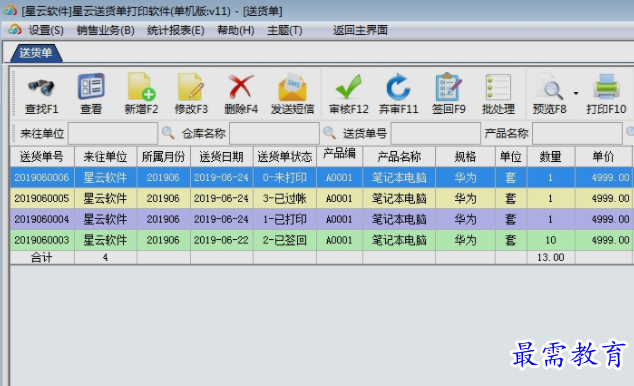
Task: Click the 送货日期 column header
Action: 222,156
